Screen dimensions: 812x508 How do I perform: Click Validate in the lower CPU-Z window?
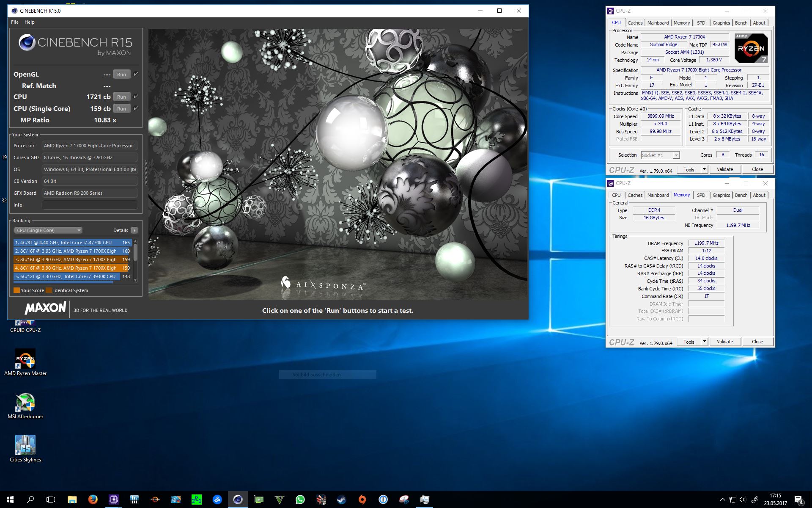coord(724,342)
